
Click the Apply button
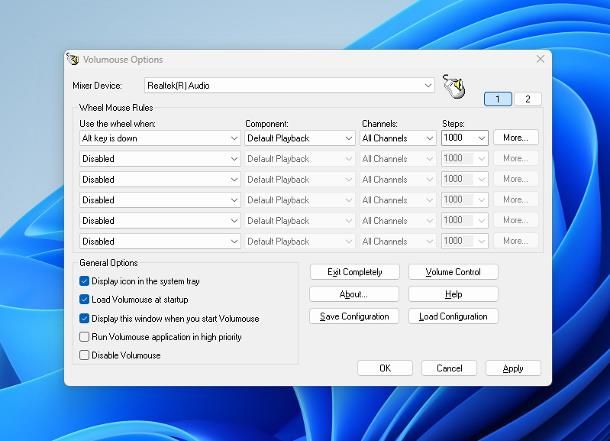[513, 368]
